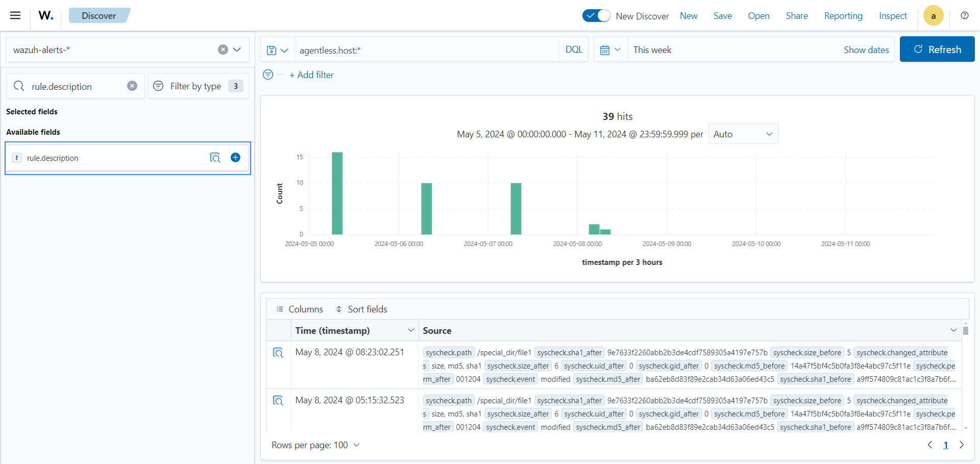Viewport: 980px width, 464px height.
Task: Click the filter options circle icon
Action: point(268,75)
